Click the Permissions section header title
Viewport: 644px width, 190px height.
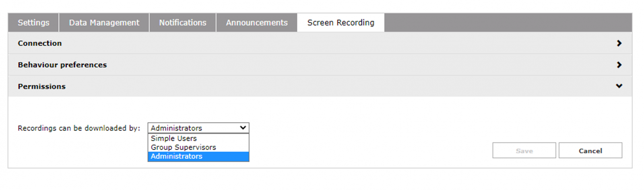tap(41, 87)
